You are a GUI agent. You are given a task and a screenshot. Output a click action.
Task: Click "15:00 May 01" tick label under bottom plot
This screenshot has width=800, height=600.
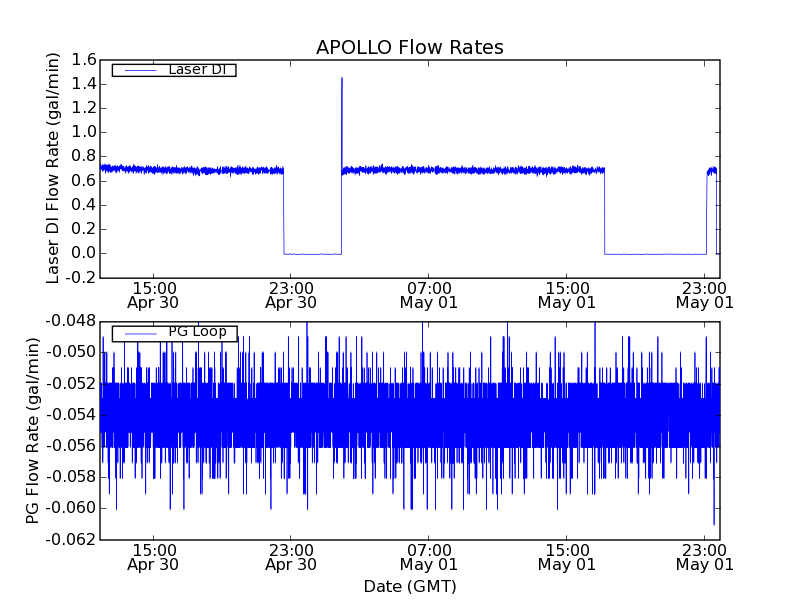[x=567, y=556]
